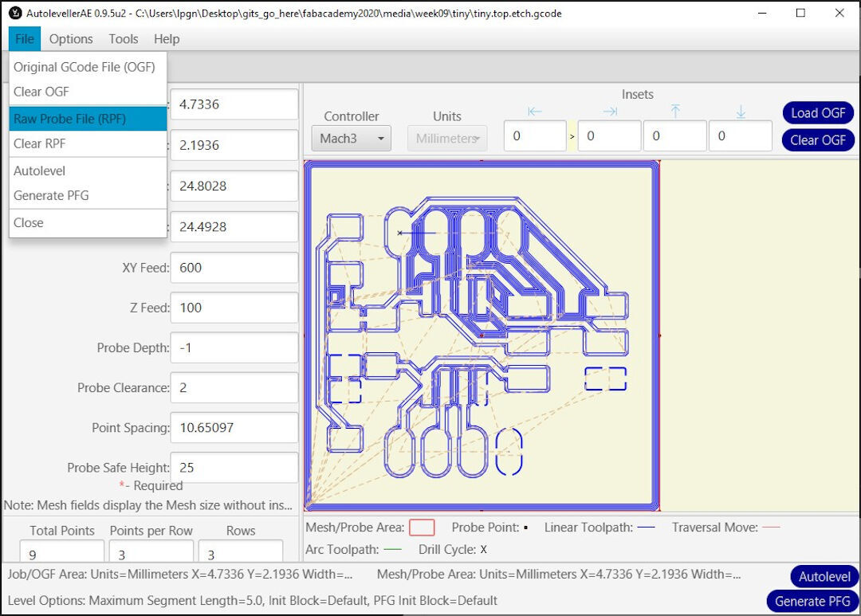Open the Options menu
This screenshot has height=616, width=861.
(x=71, y=39)
